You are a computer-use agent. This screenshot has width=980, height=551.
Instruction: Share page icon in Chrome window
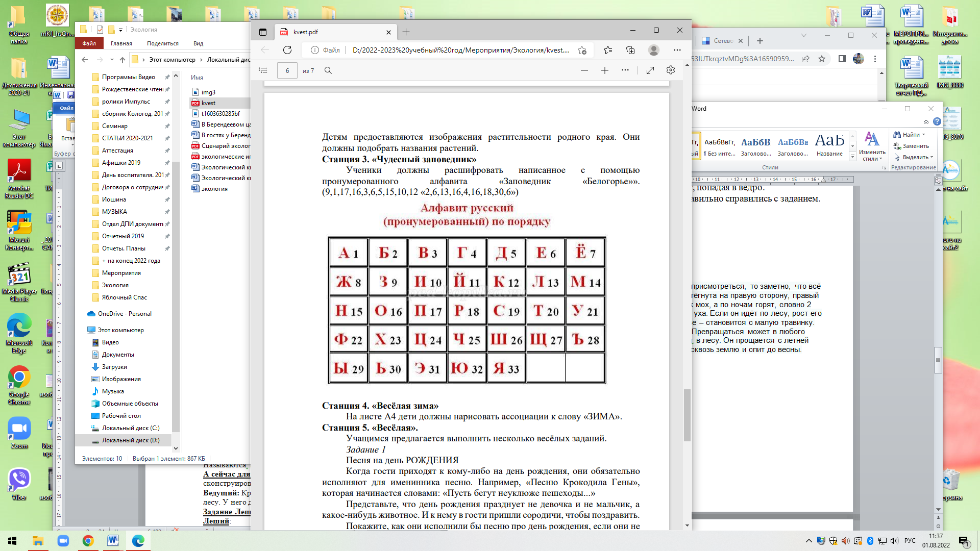coord(805,59)
